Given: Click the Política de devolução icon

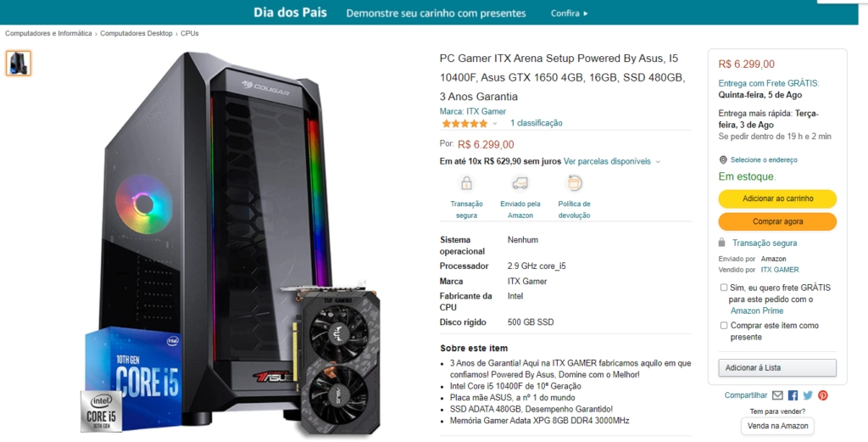Looking at the screenshot, I should coord(574,183).
